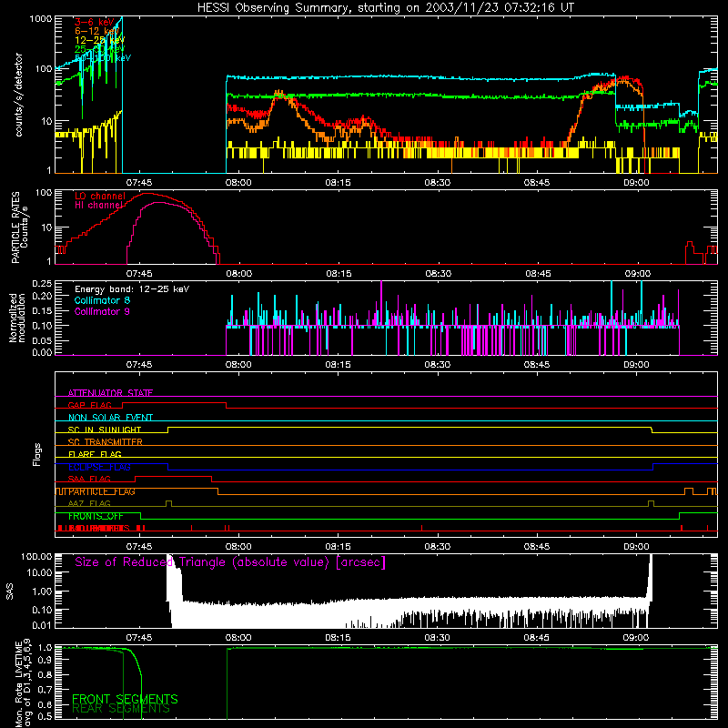Select the 'FRONTS_OFF' flag label
728x728 pixels.
(x=96, y=516)
